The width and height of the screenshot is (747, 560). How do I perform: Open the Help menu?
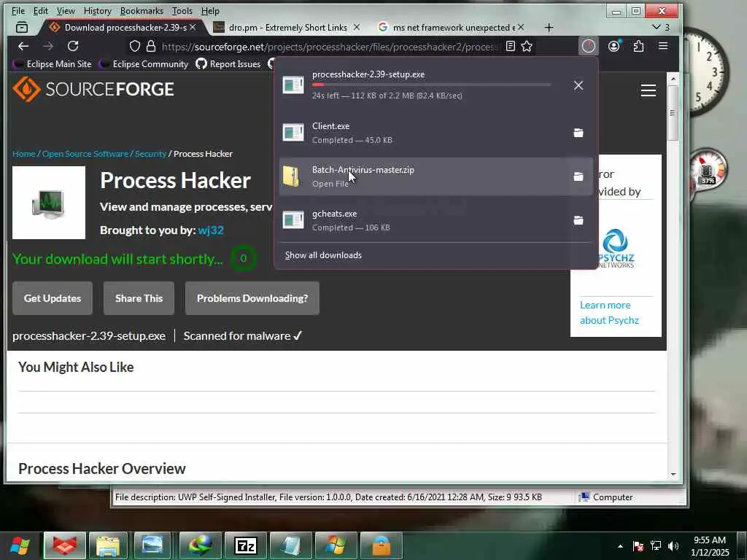(x=210, y=10)
